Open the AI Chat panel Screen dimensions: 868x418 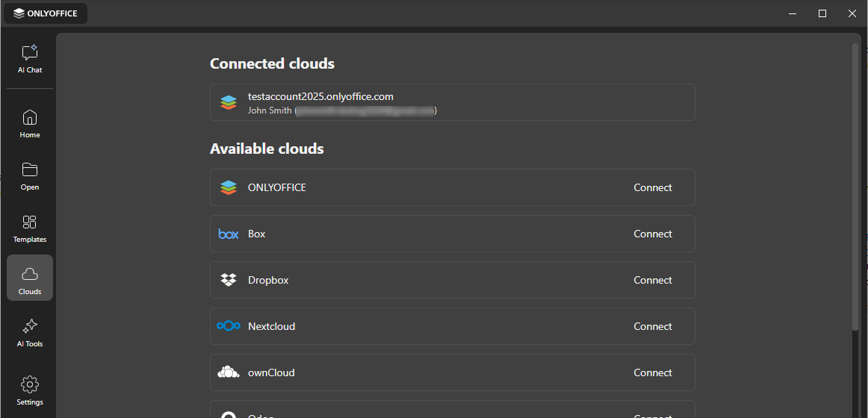[30, 59]
